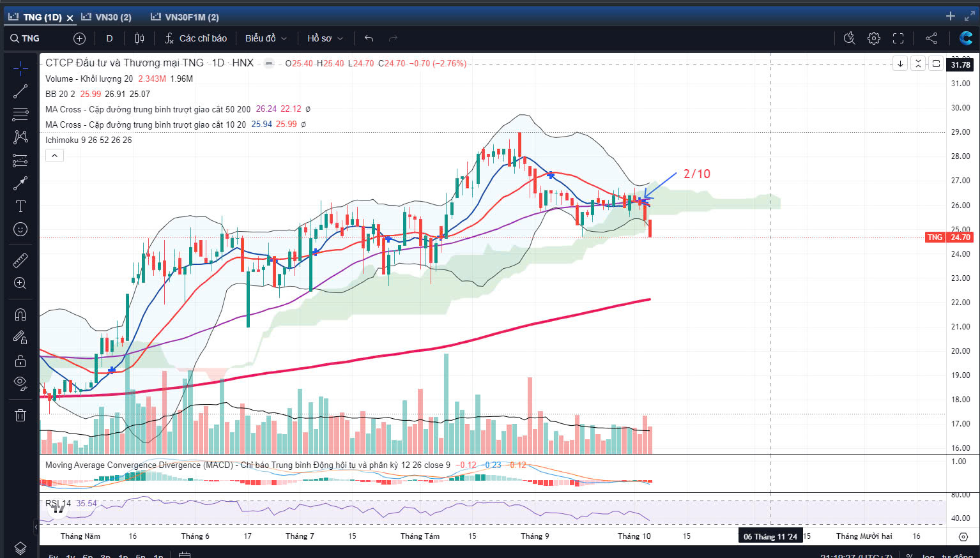Open the chart settings gear
Viewport: 980px width, 558px height.
click(x=874, y=38)
